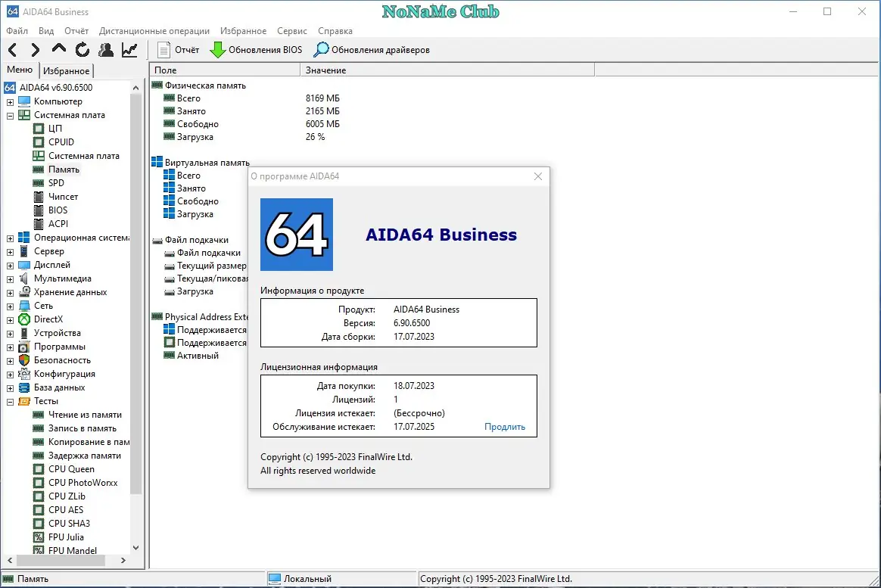Select Память in the tree
The height and width of the screenshot is (588, 881).
64,170
